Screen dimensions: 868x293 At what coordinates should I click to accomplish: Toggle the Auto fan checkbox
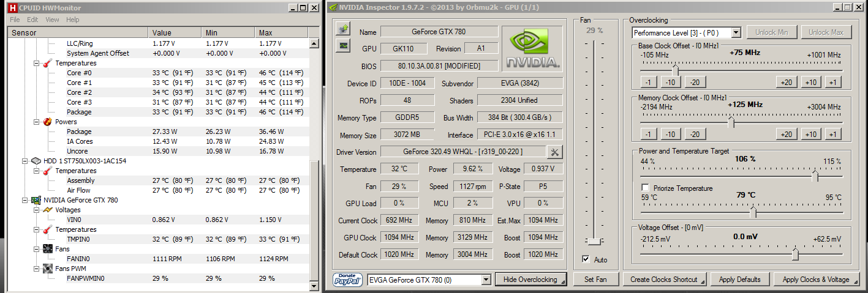pos(586,259)
